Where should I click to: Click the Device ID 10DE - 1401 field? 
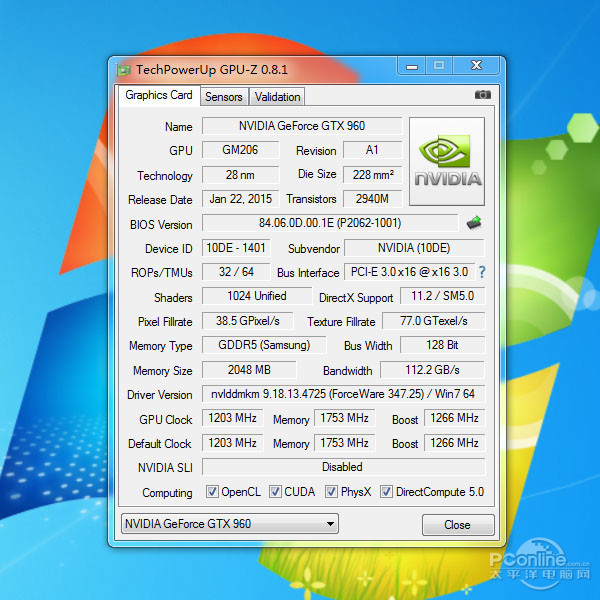pyautogui.click(x=236, y=248)
